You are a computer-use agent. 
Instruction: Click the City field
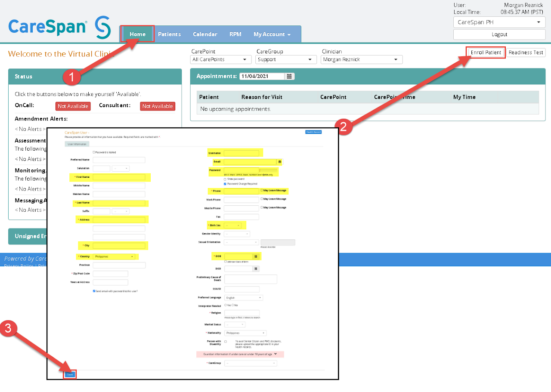[x=119, y=246]
